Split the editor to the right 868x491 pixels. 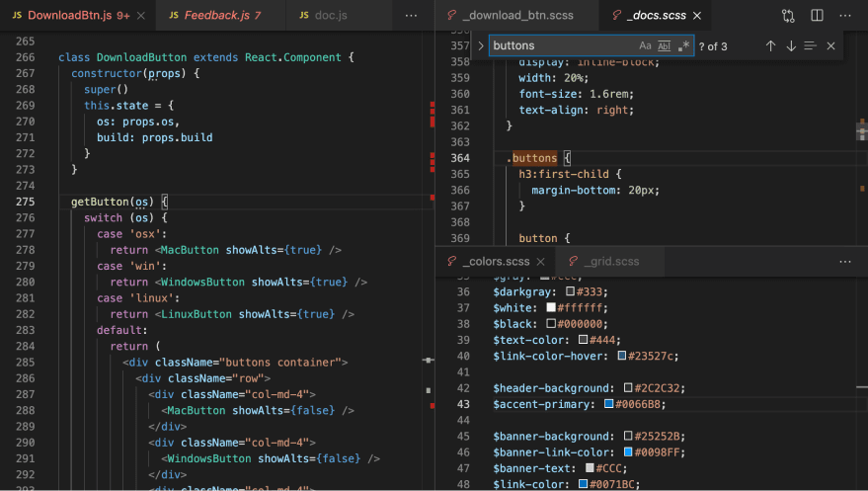click(817, 16)
